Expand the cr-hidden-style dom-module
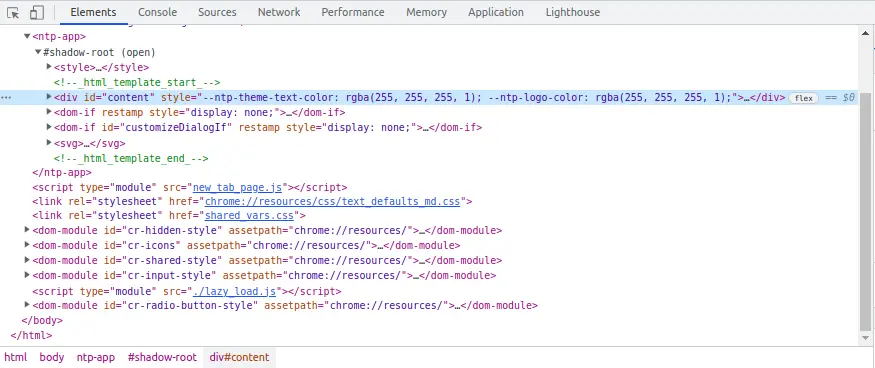 click(x=27, y=230)
